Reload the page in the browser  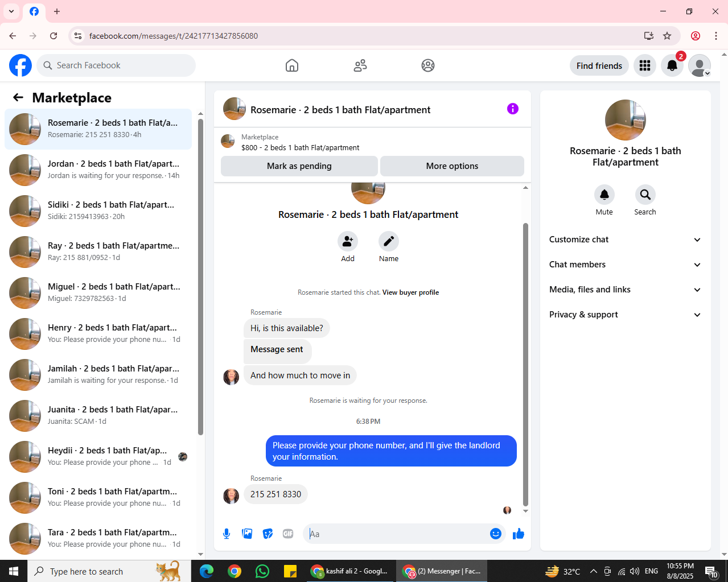click(x=54, y=36)
